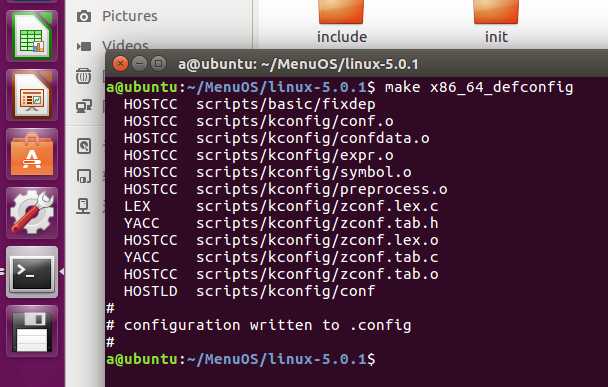Maximize the terminal window

point(158,63)
